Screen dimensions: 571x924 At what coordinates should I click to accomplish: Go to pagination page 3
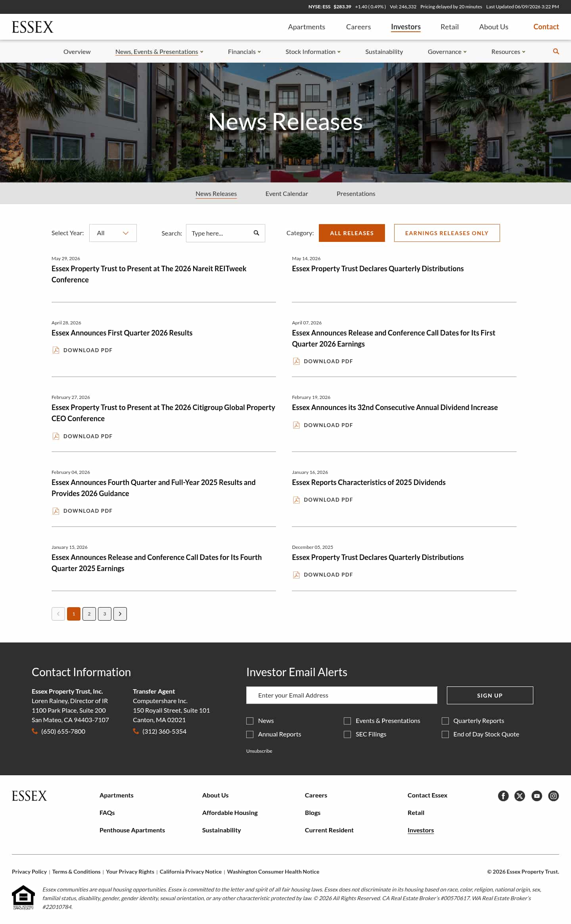[x=105, y=614]
